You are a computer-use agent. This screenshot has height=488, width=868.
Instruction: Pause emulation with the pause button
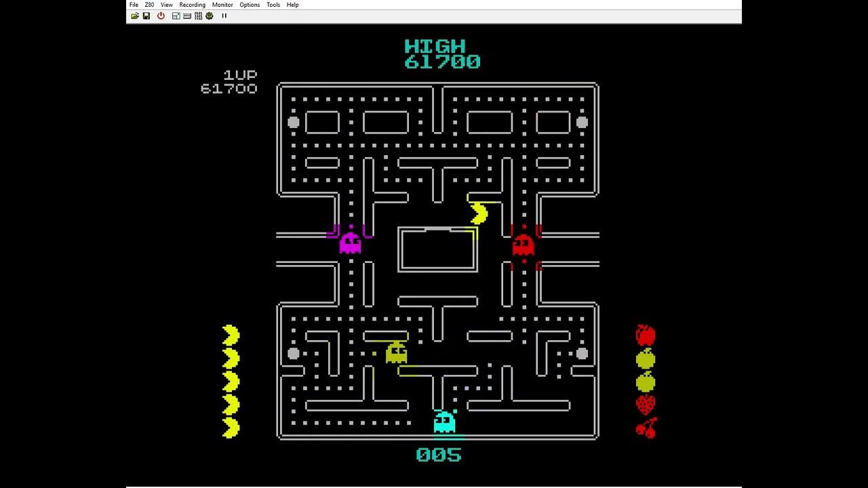pos(224,16)
